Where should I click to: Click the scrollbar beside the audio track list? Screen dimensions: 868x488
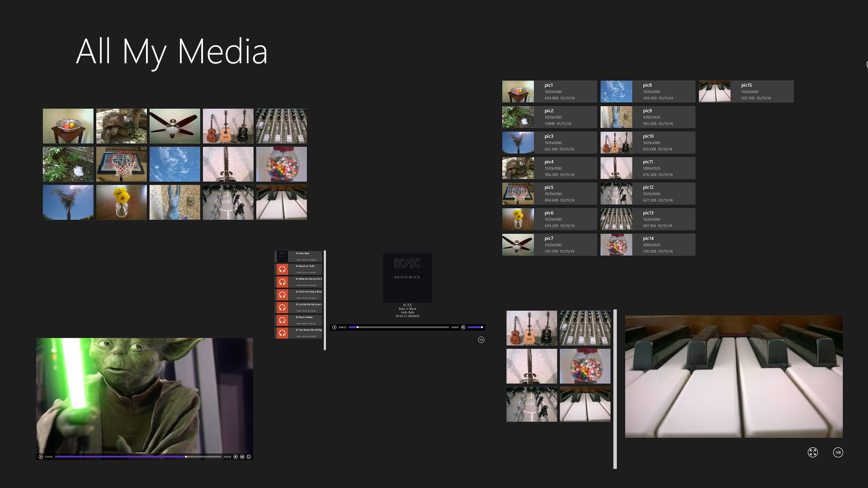point(325,300)
